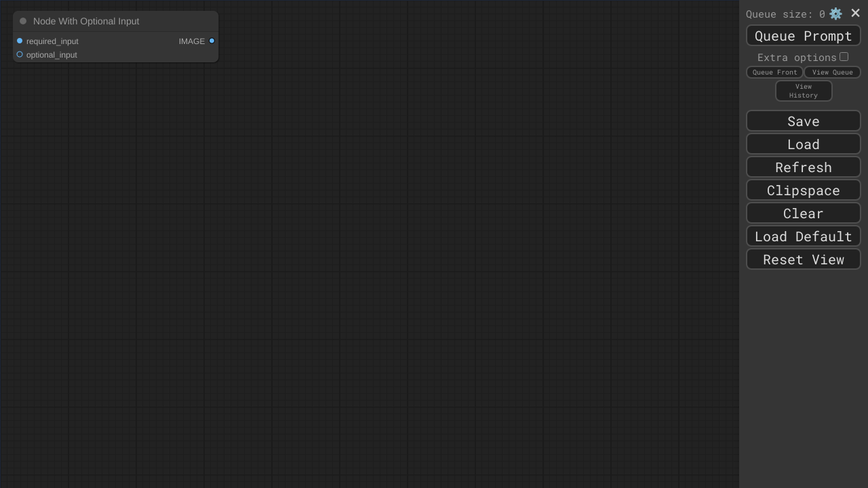Refresh node definitions

pyautogui.click(x=804, y=167)
